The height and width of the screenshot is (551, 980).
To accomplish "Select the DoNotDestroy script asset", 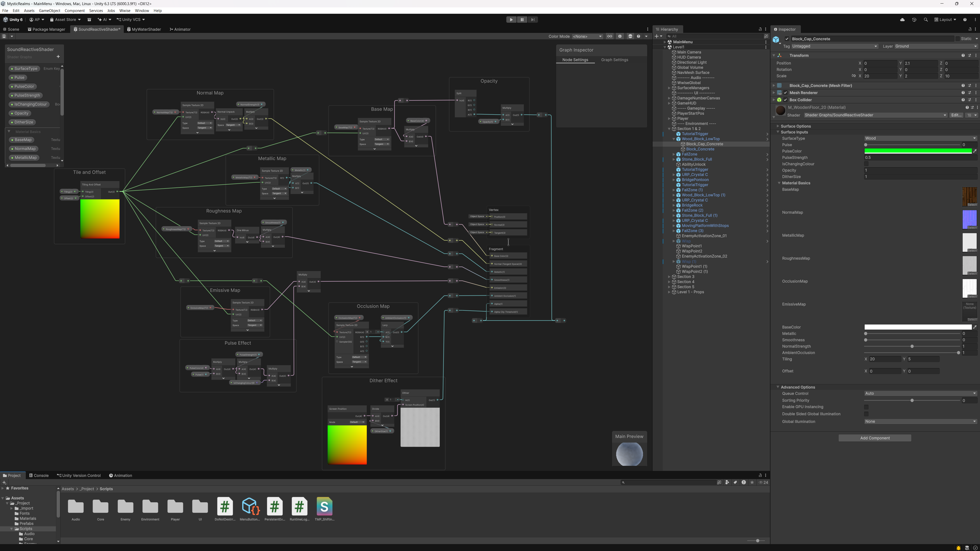I will (225, 509).
